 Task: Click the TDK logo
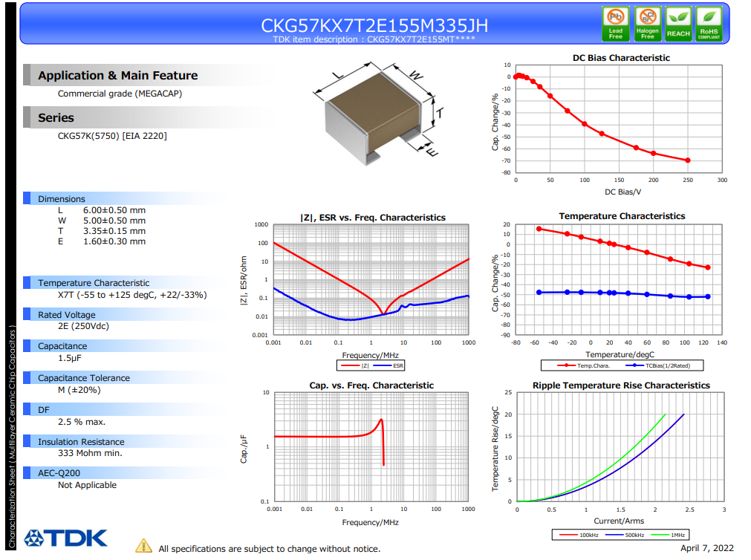pyautogui.click(x=65, y=538)
